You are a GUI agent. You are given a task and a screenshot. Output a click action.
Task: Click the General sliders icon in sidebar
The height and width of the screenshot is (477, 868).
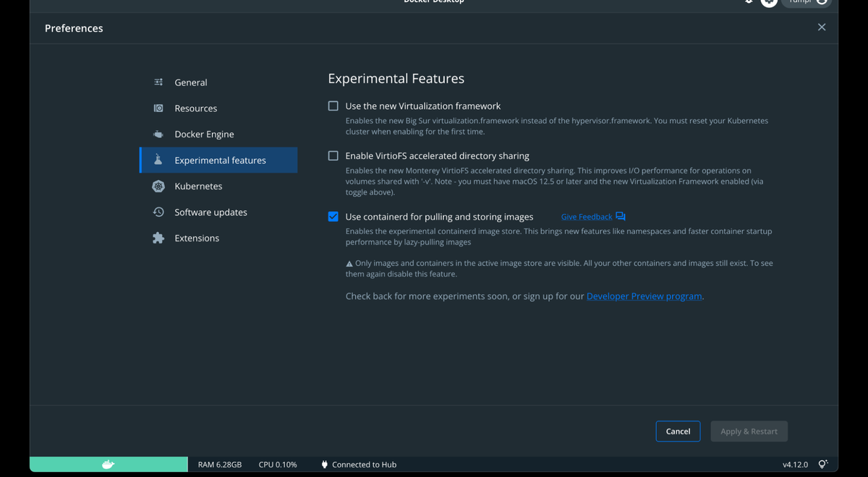tap(158, 82)
